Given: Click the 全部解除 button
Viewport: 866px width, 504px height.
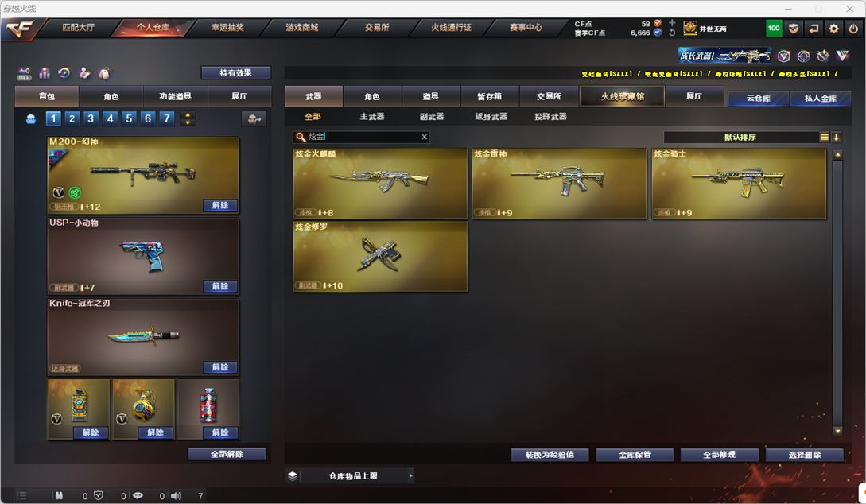Looking at the screenshot, I should tap(227, 454).
